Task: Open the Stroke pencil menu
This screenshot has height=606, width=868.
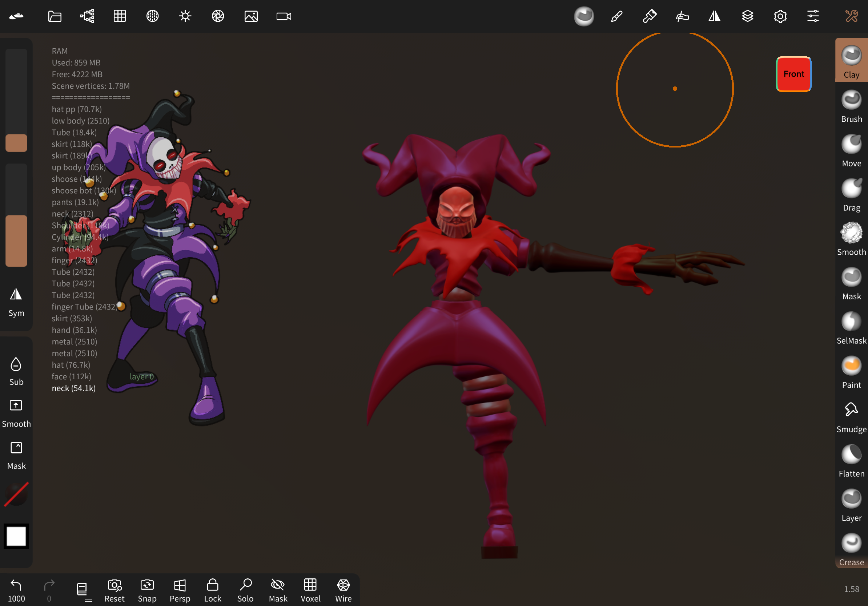Action: point(616,16)
